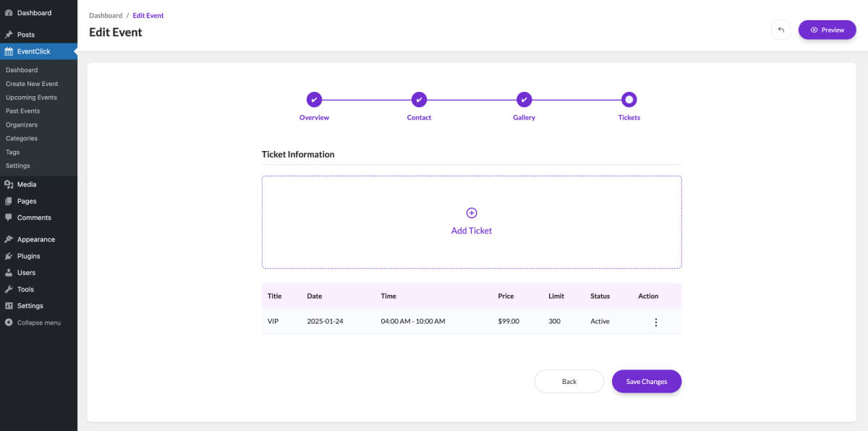
Task: Select the Tickets step circle
Action: click(x=629, y=100)
